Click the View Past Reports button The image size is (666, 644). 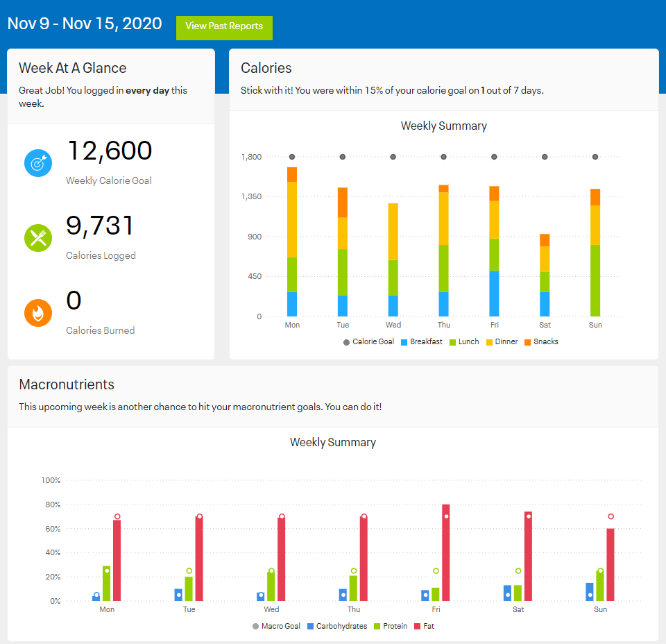pyautogui.click(x=224, y=27)
